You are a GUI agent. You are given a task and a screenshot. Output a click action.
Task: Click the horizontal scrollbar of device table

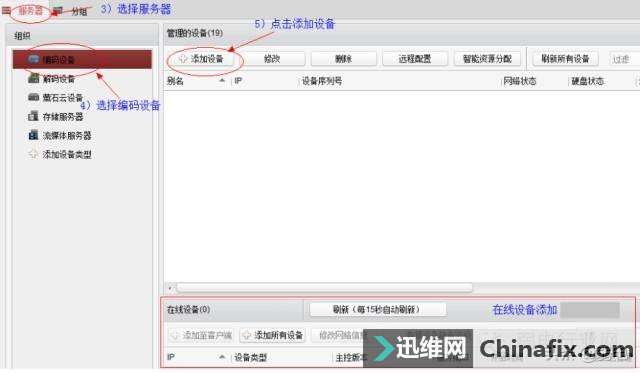point(324,288)
